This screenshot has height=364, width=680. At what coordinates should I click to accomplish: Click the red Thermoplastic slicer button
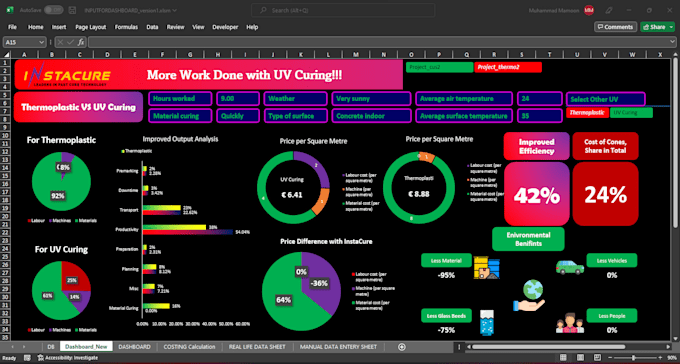tap(587, 113)
